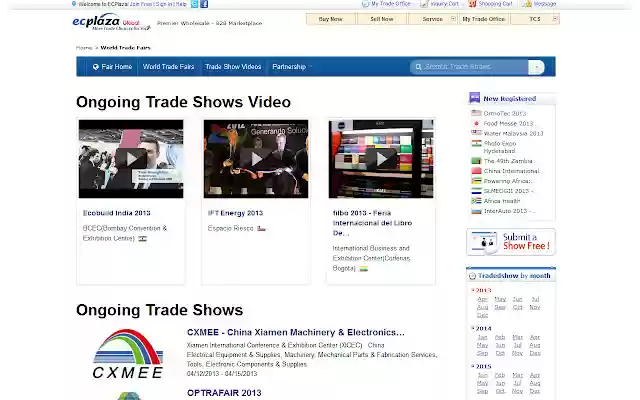Select Apr under 2013
This screenshot has height=400, width=640.
point(482,299)
